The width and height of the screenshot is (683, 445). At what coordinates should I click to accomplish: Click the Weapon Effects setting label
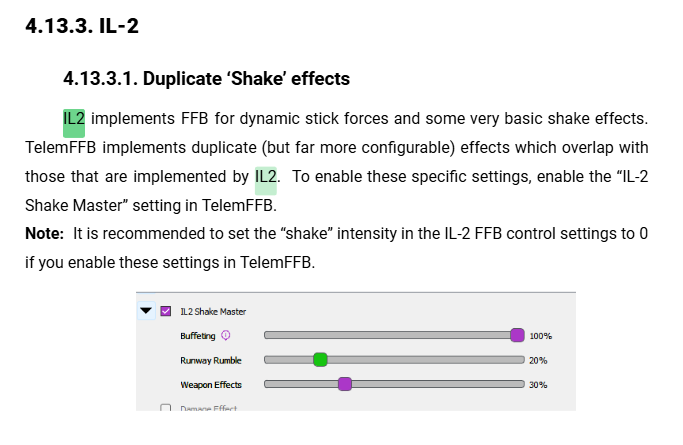tap(211, 384)
